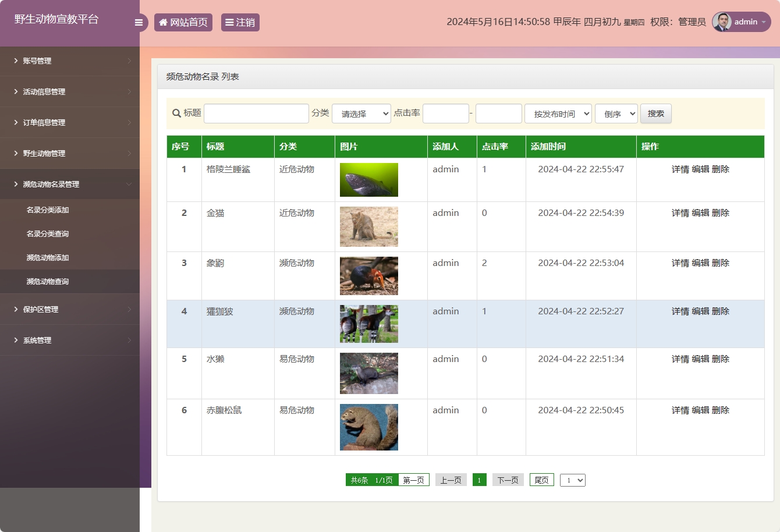Open 详情 for 格陵兰睡鲨
This screenshot has height=532, width=780.
[x=680, y=169]
